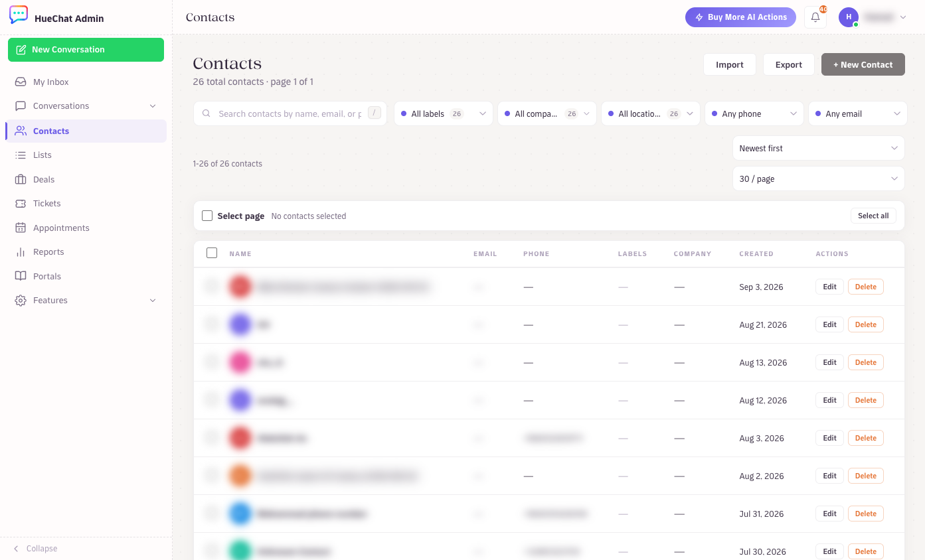Screen dimensions: 925x560
Task: Click the HueChat logo icon
Action: point(19,15)
